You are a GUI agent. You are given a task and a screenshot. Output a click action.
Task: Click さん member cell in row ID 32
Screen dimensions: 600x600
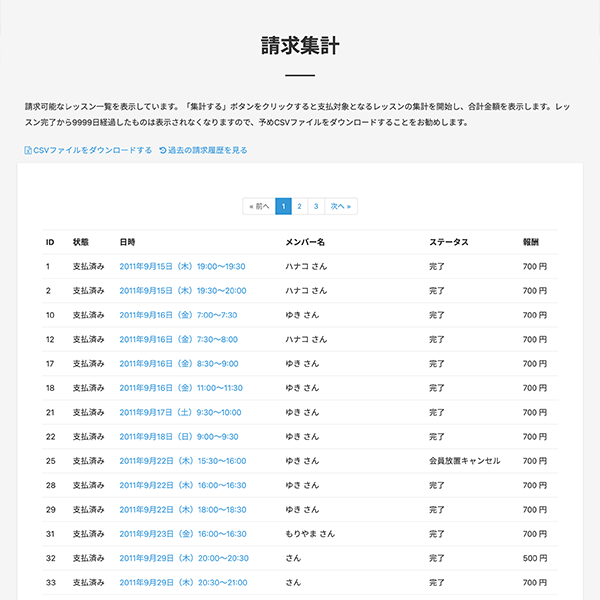[x=293, y=558]
